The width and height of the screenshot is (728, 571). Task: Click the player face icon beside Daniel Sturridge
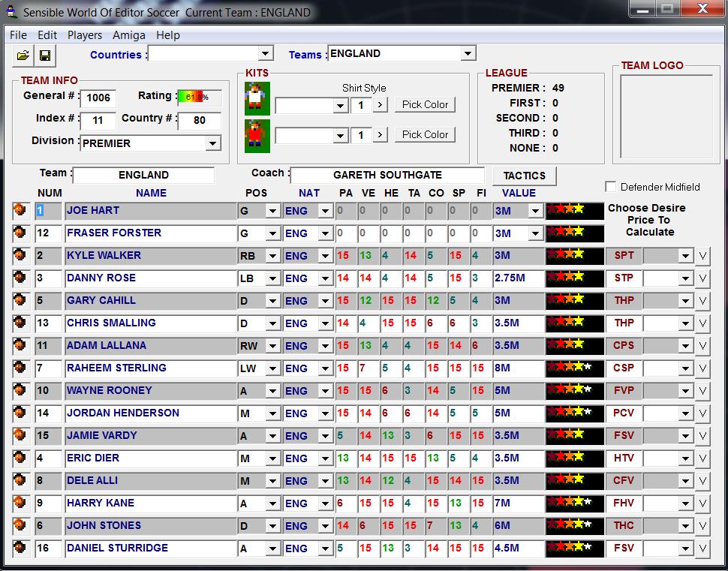[20, 548]
